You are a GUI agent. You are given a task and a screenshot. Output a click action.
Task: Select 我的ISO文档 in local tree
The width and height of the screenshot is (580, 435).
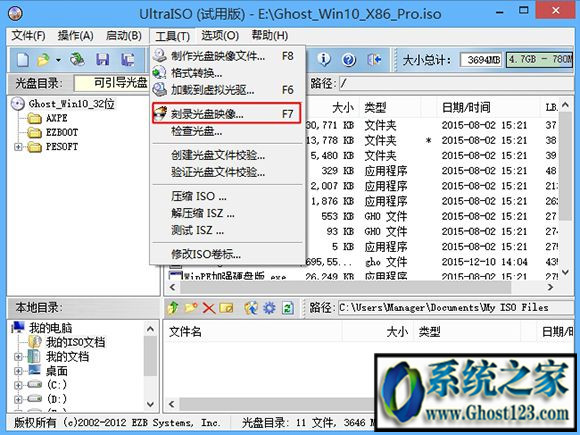pos(75,342)
